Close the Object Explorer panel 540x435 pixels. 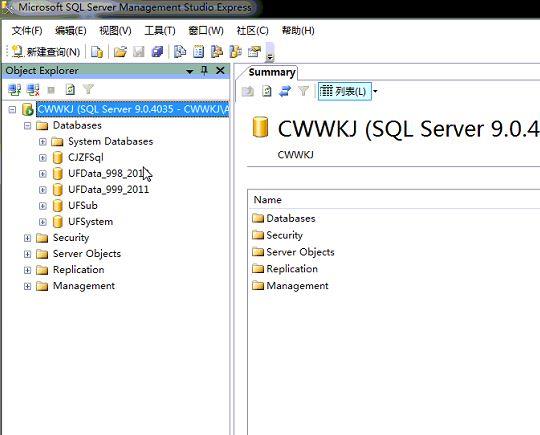[x=220, y=71]
